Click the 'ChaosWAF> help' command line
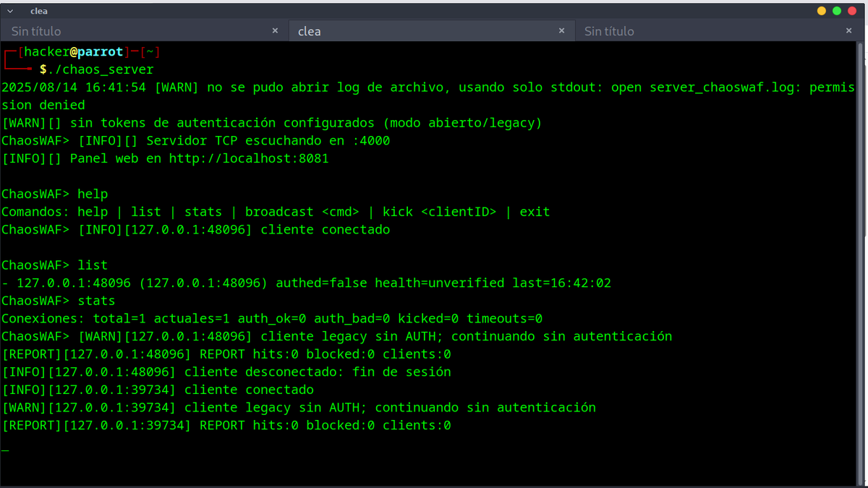Image resolution: width=868 pixels, height=488 pixels. click(55, 194)
